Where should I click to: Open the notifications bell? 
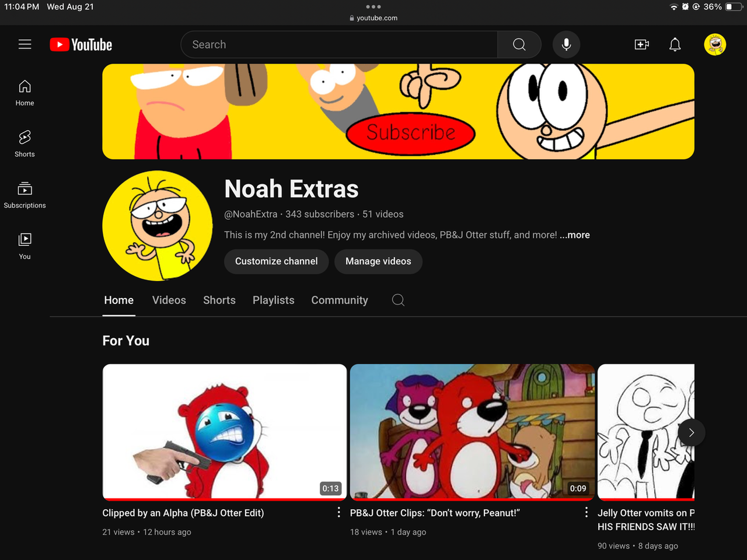675,45
